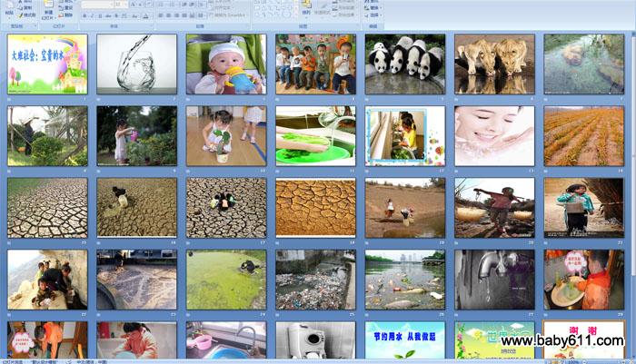Select the cracked ground slide with bird
This screenshot has height=364, width=636.
tap(226, 208)
